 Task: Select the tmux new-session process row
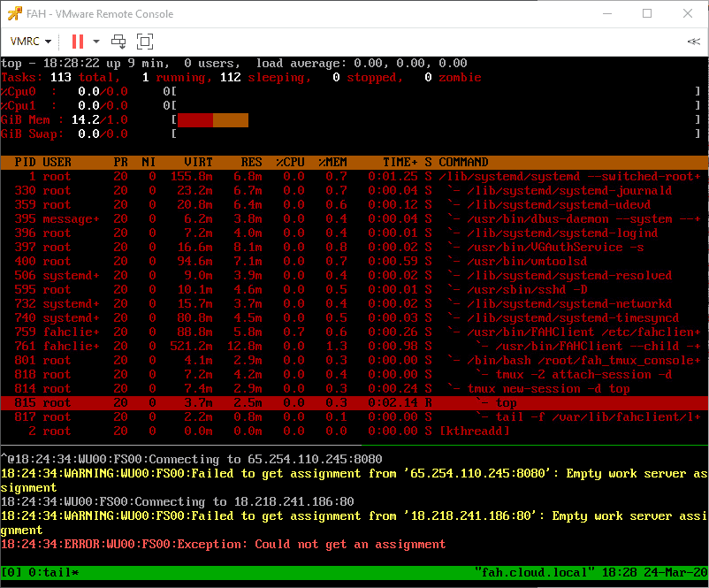point(354,388)
